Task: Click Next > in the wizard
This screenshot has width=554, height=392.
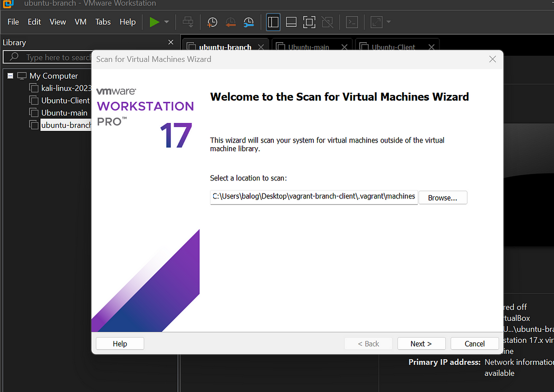Action: [x=421, y=343]
